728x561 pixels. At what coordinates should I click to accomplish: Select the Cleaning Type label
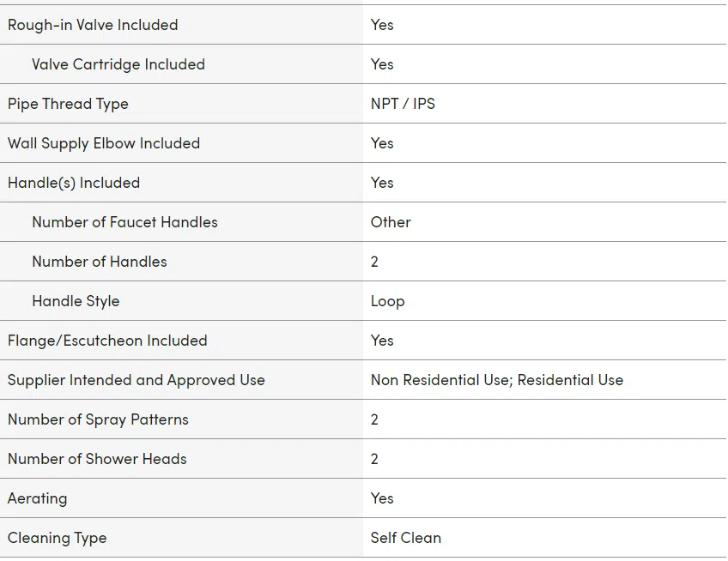(58, 538)
